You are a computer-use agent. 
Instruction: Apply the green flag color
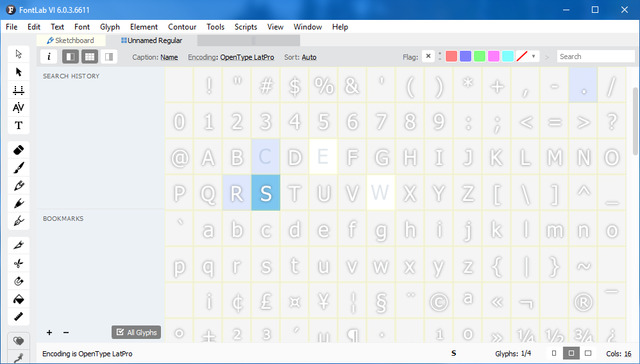pyautogui.click(x=480, y=56)
